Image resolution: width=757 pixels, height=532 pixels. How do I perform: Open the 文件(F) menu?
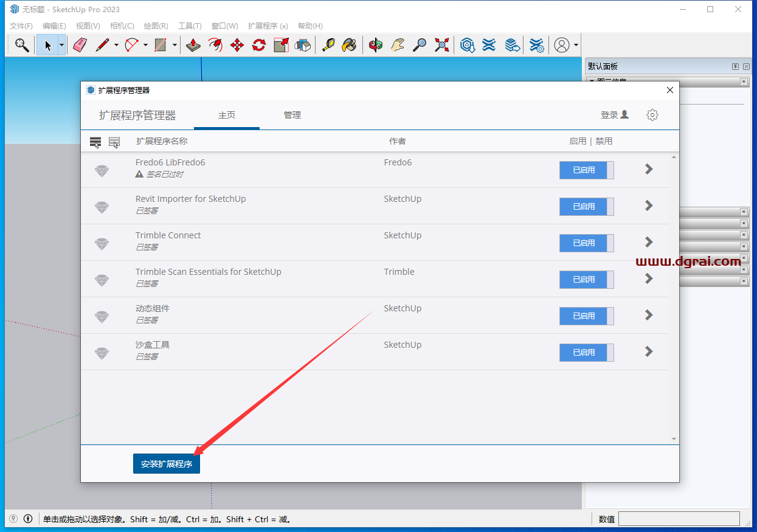pos(21,26)
